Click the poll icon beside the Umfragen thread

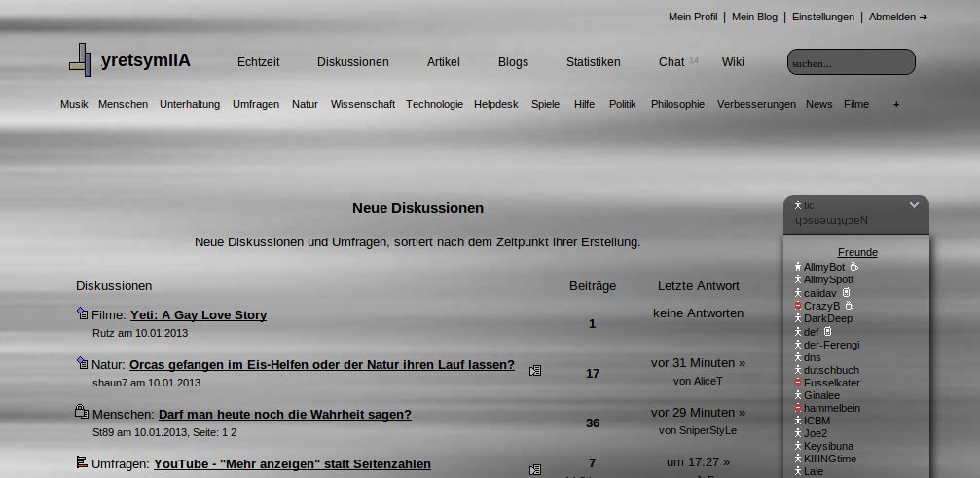82,462
